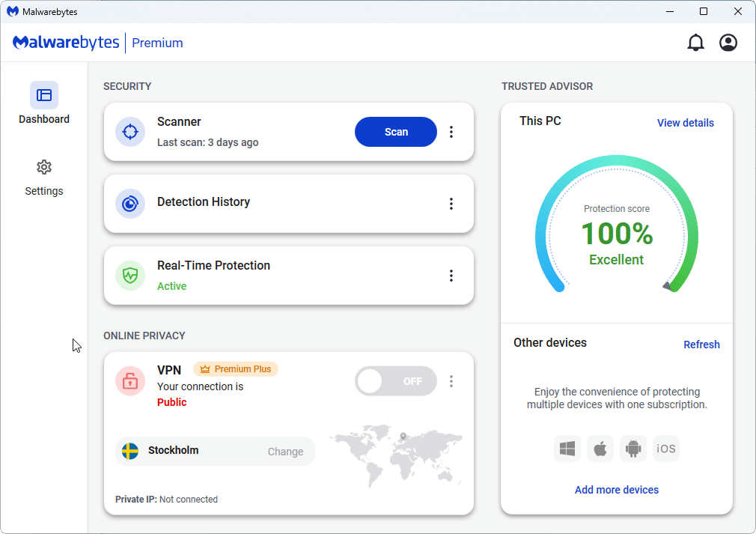
Task: Select the iOS device icon
Action: tap(665, 449)
